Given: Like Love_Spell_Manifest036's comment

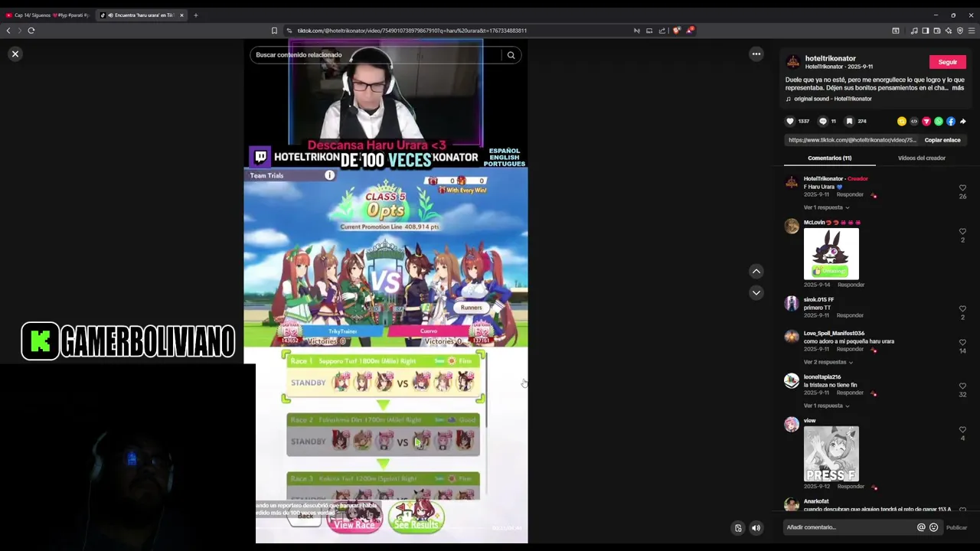Looking at the screenshot, I should pos(962,342).
